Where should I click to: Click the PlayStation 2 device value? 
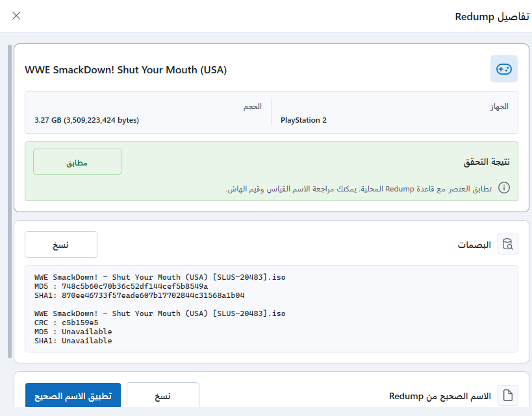pyautogui.click(x=303, y=120)
